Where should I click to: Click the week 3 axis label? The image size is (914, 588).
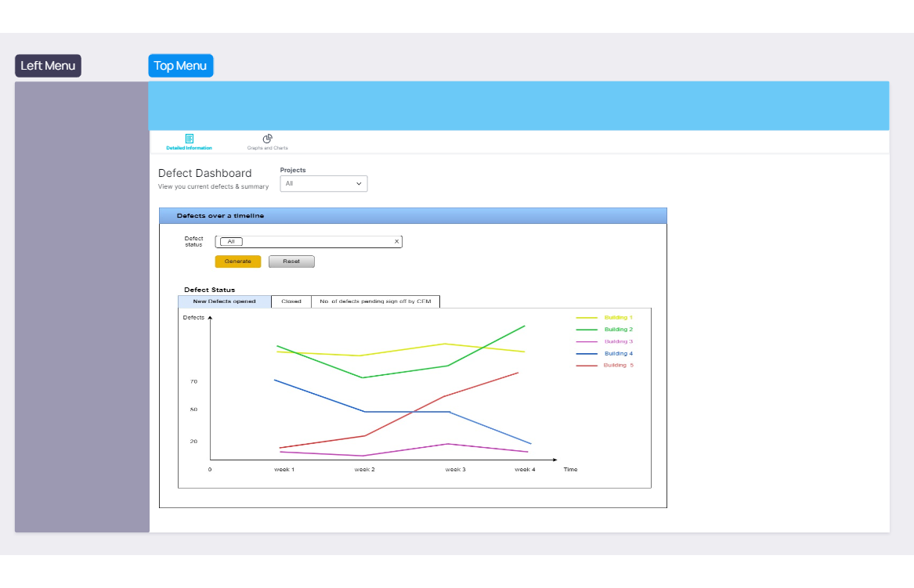(x=455, y=469)
